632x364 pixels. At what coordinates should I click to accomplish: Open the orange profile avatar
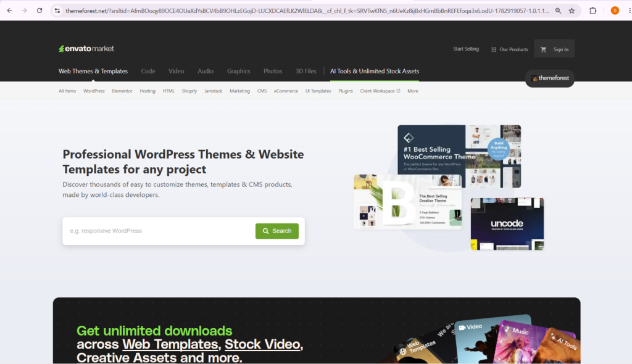[x=615, y=11]
